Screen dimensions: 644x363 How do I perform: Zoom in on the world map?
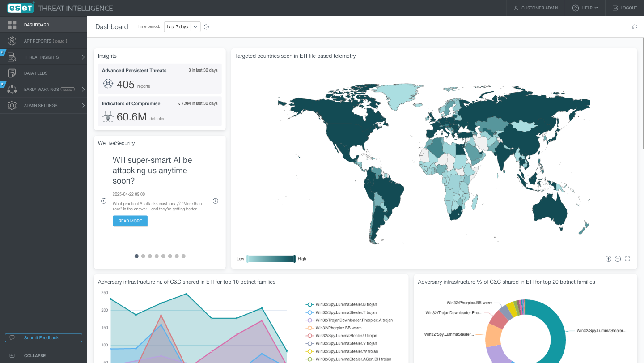tap(608, 259)
